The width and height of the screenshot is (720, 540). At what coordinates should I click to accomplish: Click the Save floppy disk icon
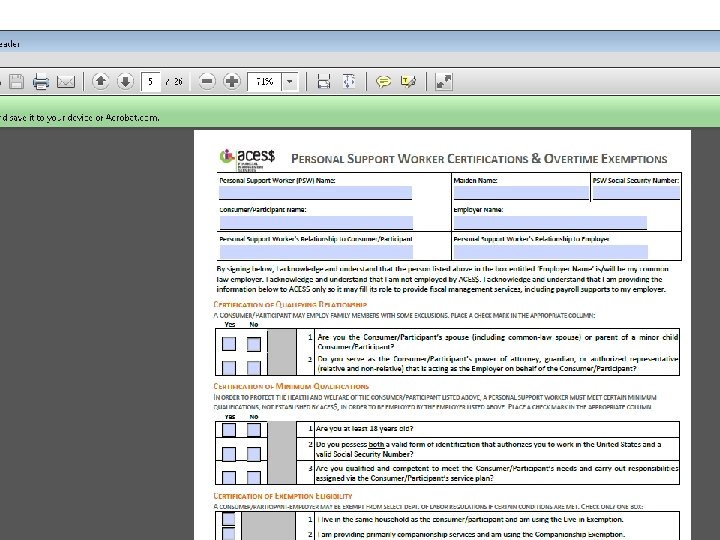pos(17,82)
